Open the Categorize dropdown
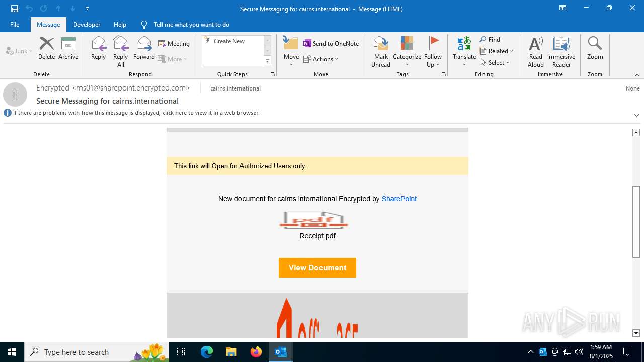This screenshot has width=644, height=362. click(407, 51)
